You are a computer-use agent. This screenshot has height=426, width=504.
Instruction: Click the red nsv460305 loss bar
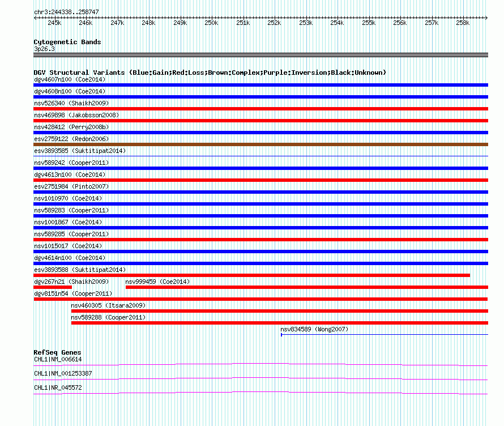[x=280, y=311]
